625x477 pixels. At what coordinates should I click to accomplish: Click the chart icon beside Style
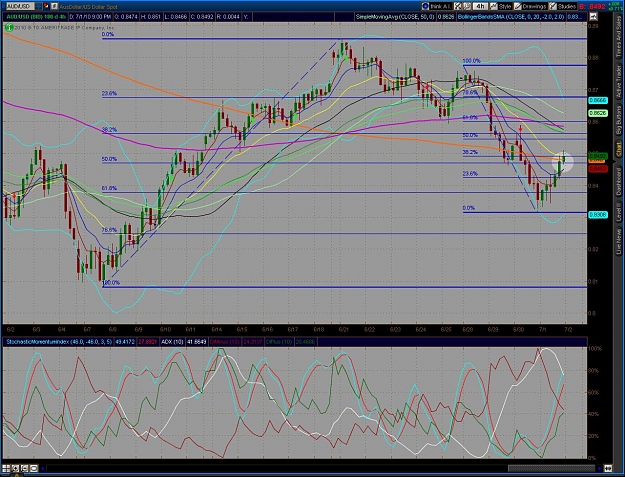pyautogui.click(x=494, y=6)
